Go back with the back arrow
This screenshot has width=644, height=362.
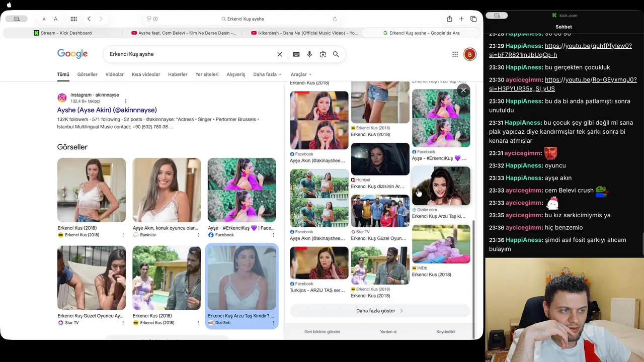(89, 19)
